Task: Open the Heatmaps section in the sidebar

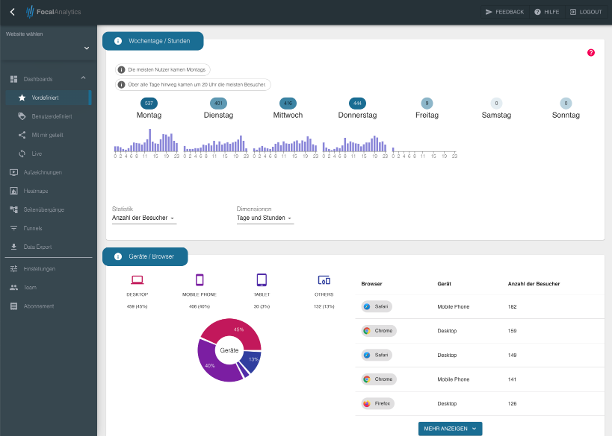Action: (x=36, y=190)
